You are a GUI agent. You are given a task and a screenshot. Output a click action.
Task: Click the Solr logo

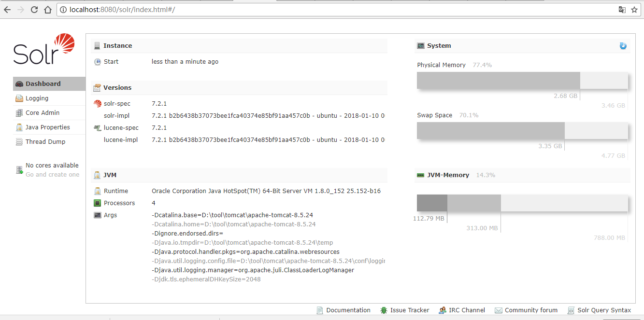[44, 49]
